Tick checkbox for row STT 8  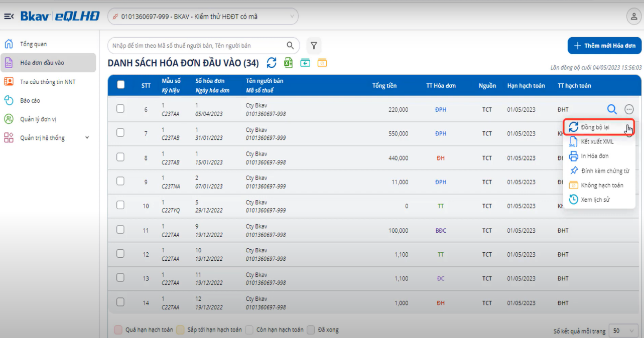[x=120, y=157]
